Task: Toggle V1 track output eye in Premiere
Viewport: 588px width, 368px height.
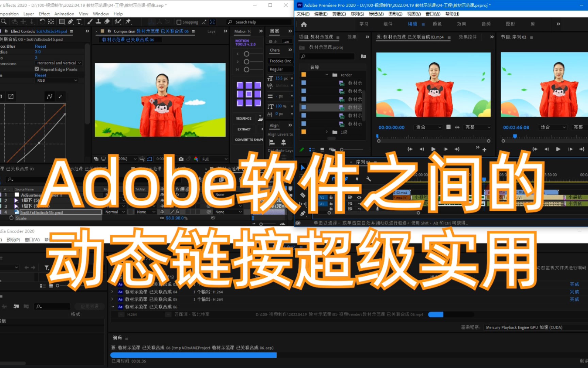Action: 359,197
